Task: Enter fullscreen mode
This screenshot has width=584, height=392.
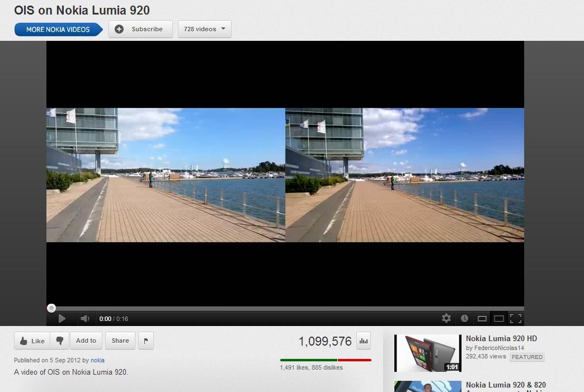Action: click(x=516, y=319)
